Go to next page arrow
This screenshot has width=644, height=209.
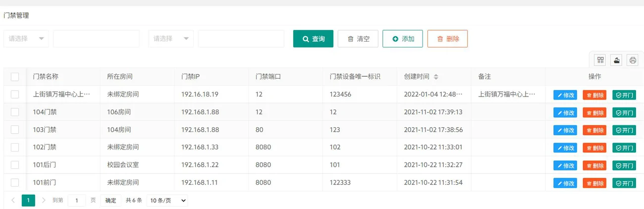(44, 200)
